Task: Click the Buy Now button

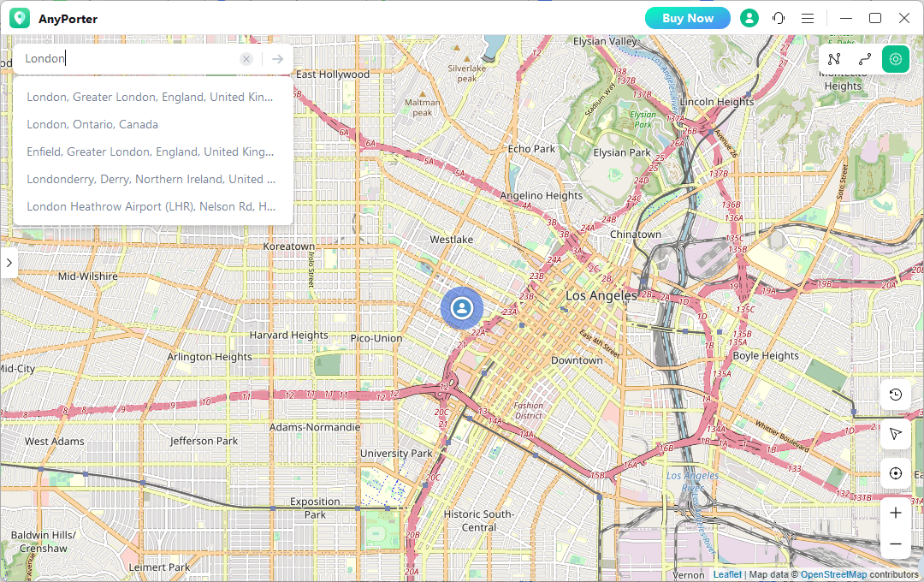Action: (687, 18)
